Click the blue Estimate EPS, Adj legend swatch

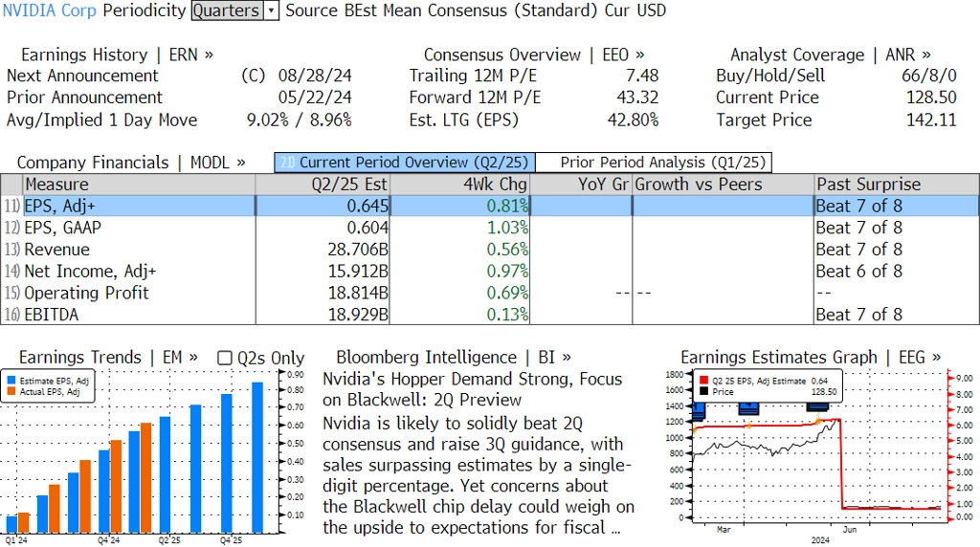tap(11, 381)
